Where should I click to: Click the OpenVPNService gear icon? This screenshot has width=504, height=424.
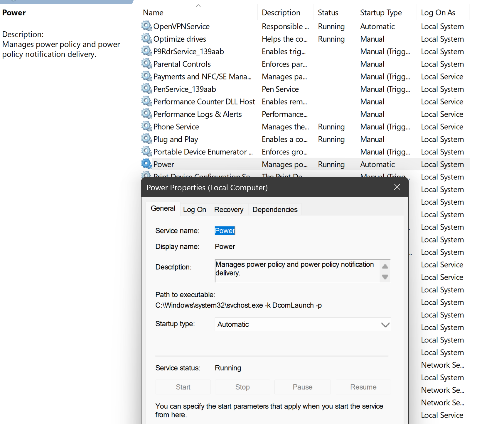[x=146, y=26]
